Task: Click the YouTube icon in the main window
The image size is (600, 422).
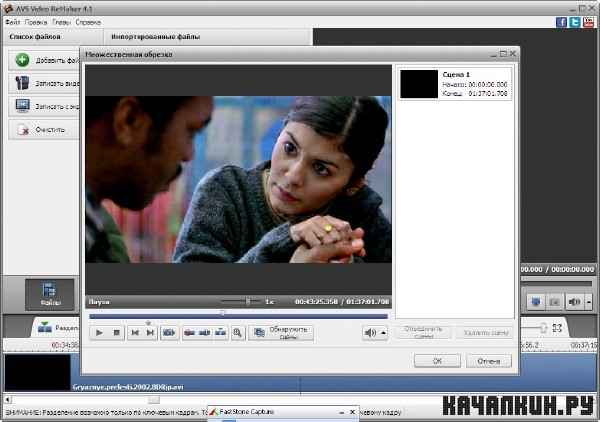Action: coord(588,22)
